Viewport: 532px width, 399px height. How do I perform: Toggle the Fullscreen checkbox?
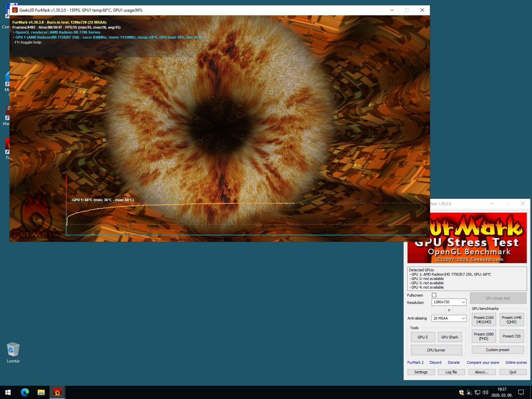tap(434, 295)
